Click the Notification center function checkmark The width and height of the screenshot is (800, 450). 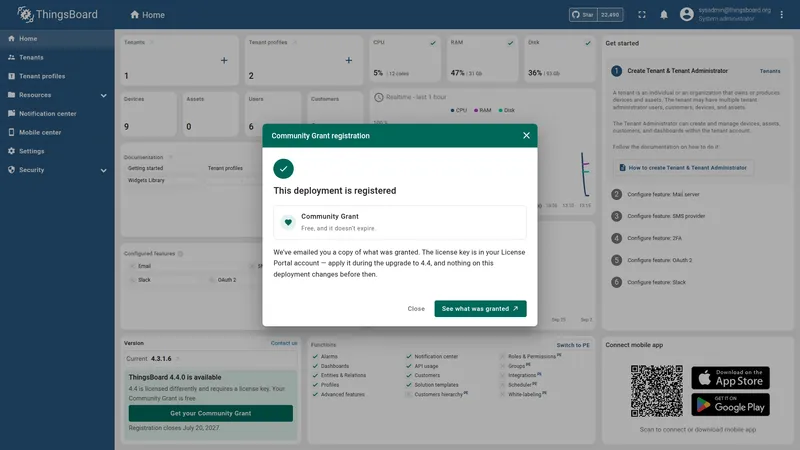pyautogui.click(x=409, y=357)
